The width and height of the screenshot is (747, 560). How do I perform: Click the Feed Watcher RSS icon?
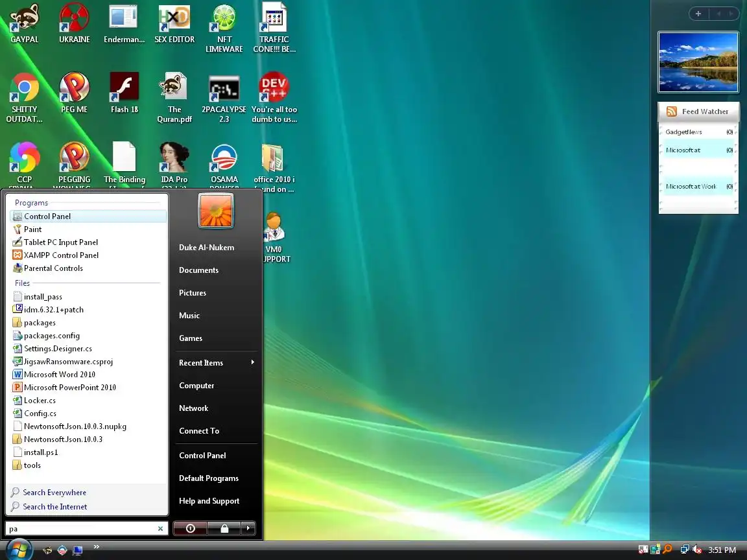pyautogui.click(x=672, y=111)
